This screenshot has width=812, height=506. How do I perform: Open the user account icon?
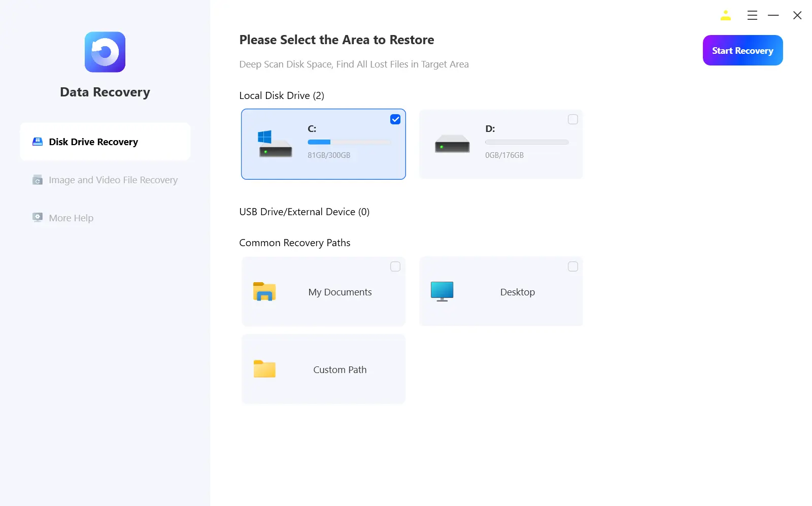coord(726,16)
